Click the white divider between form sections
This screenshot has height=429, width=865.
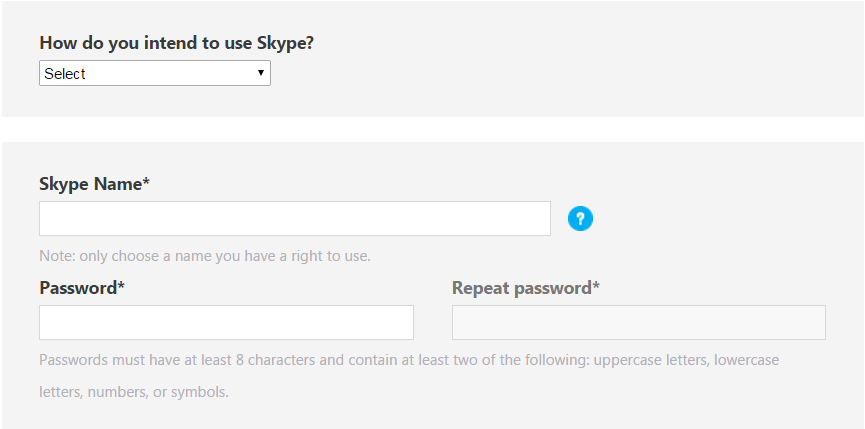[432, 129]
